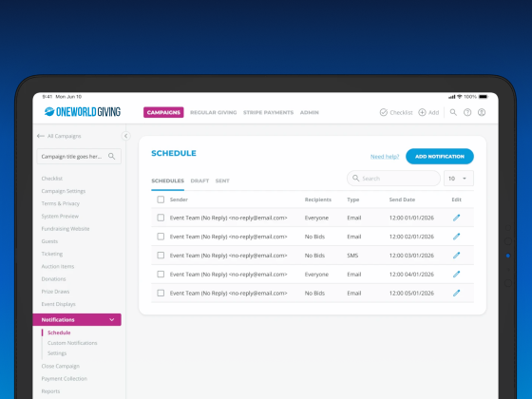Click the Recipients column header

click(x=318, y=199)
